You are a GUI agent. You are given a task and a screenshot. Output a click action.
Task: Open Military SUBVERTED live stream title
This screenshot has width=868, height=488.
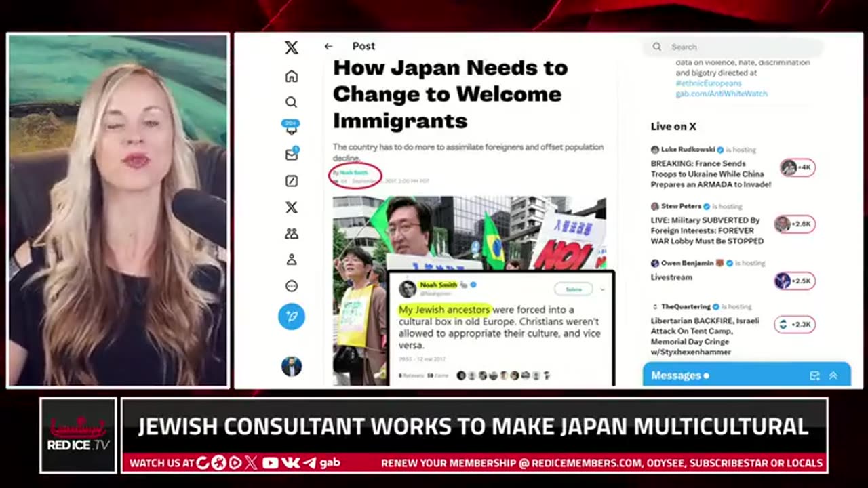[x=707, y=230]
